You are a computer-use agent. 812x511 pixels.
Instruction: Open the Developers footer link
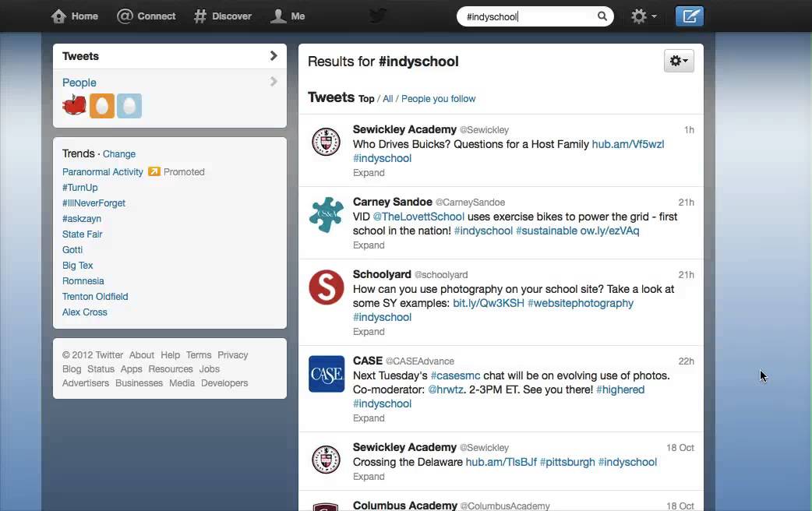point(224,383)
